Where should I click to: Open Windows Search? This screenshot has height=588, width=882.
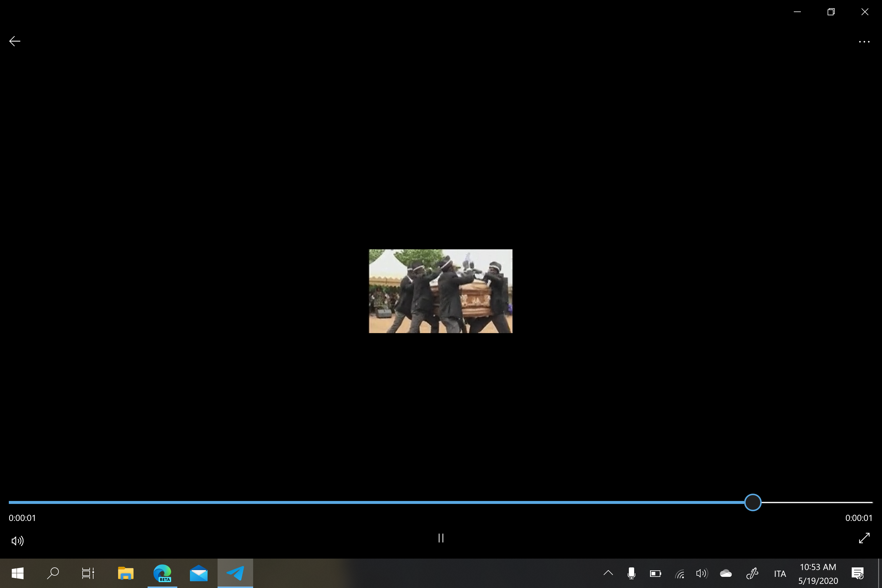53,573
